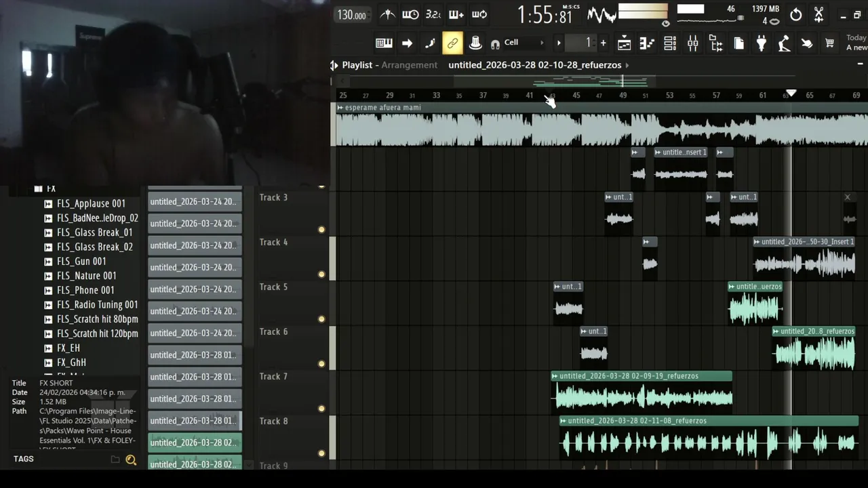
Task: Select FLS_Glass Break_01 sample
Action: (x=95, y=232)
